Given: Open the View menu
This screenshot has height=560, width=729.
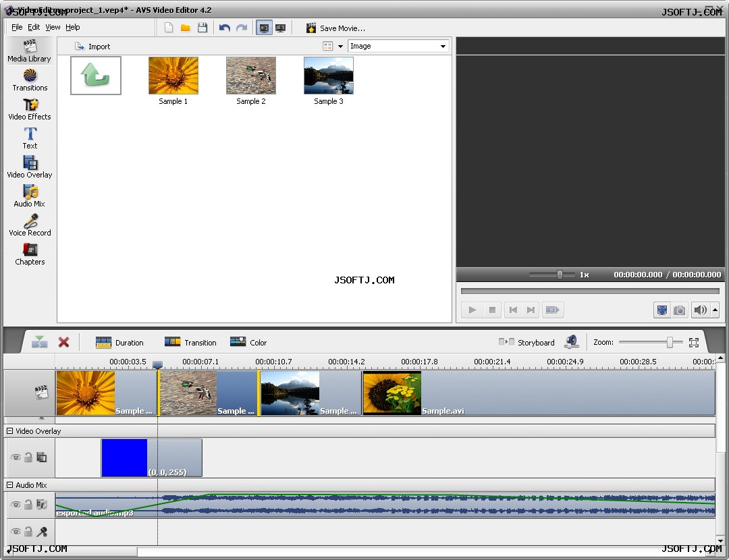Looking at the screenshot, I should click(53, 27).
